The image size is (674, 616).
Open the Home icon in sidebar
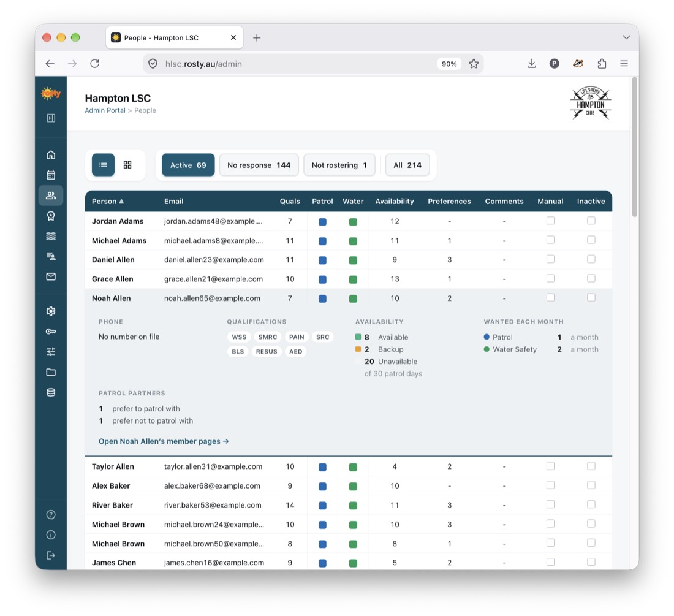pyautogui.click(x=51, y=154)
